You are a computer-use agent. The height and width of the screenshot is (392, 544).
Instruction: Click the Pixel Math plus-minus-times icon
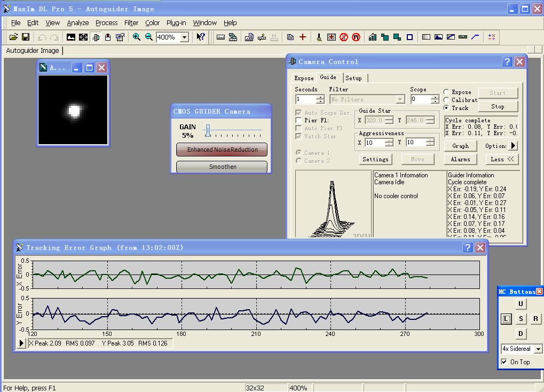(492, 37)
